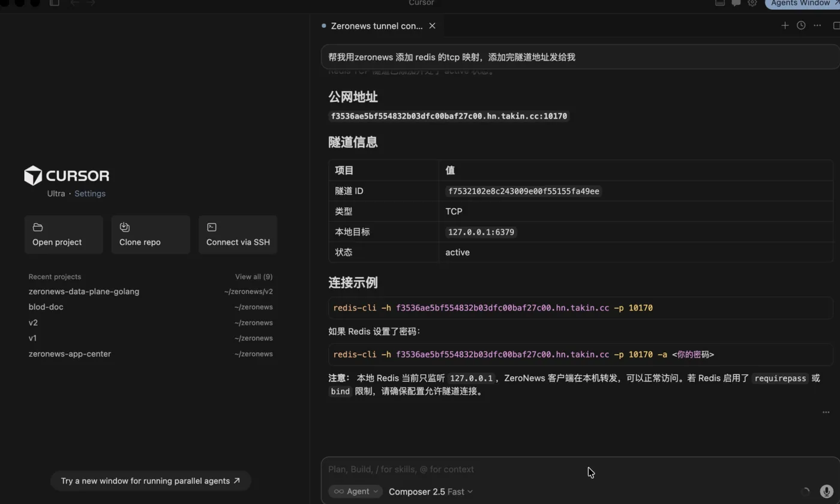Click the Clone repo button
The width and height of the screenshot is (840, 504).
(x=151, y=235)
